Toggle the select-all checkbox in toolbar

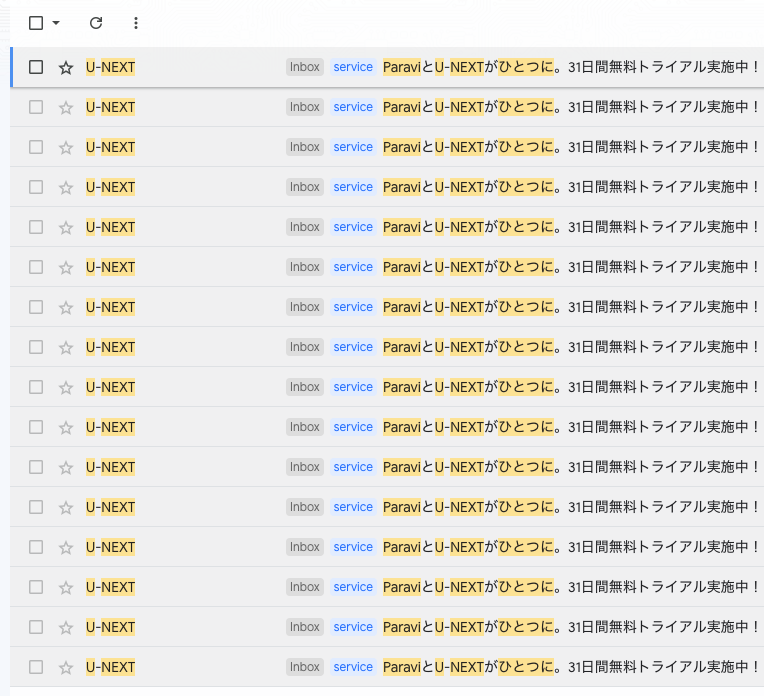(x=36, y=23)
